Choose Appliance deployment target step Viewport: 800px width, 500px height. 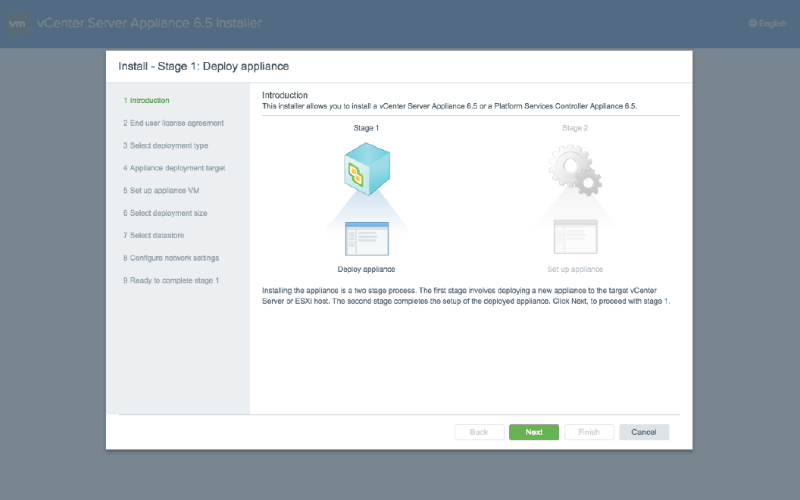point(177,168)
